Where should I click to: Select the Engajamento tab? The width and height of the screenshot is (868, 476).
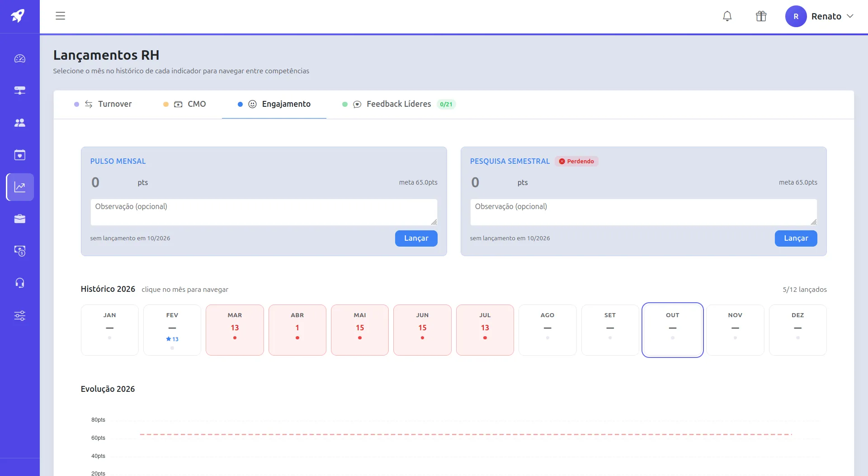point(274,104)
